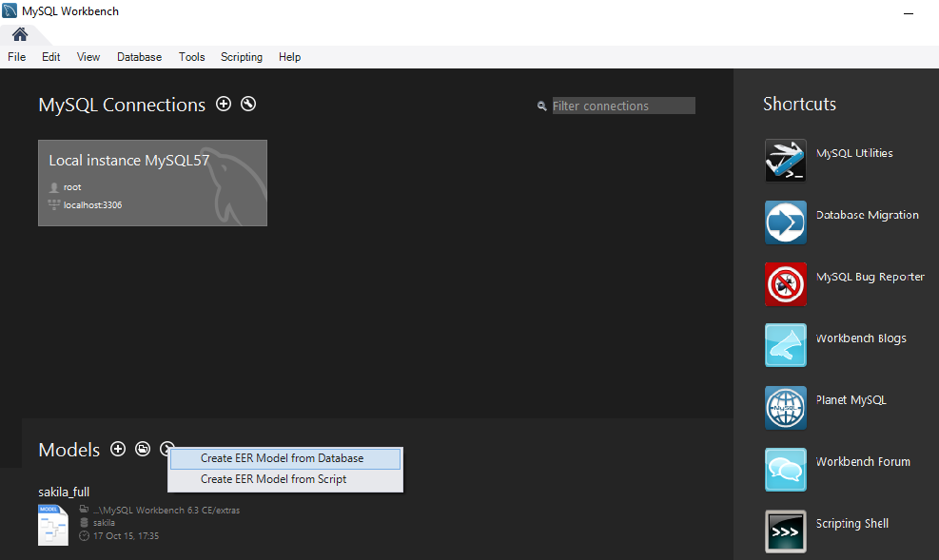Open the manage connections wrench icon
The width and height of the screenshot is (939, 560).
(248, 104)
